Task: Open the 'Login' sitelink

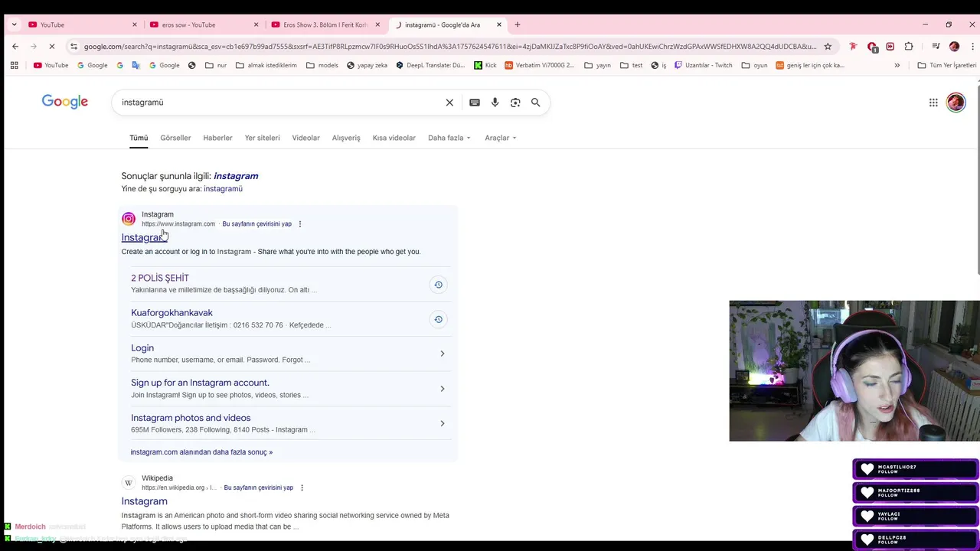Action: (x=142, y=348)
